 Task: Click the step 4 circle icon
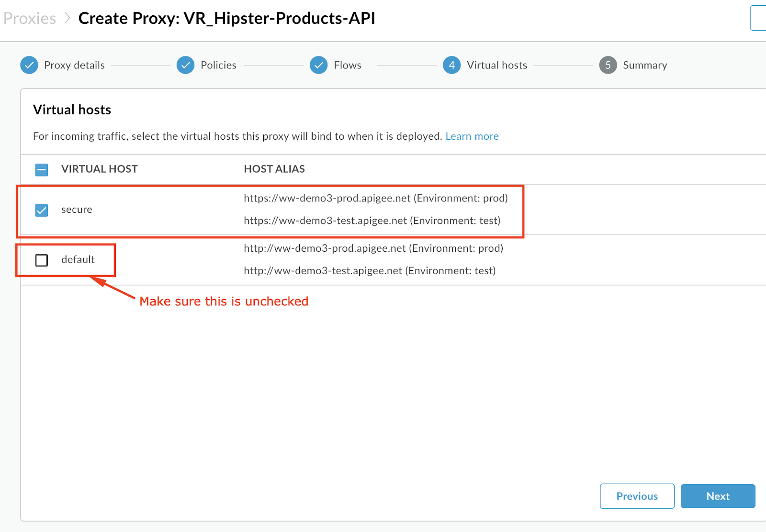click(451, 65)
